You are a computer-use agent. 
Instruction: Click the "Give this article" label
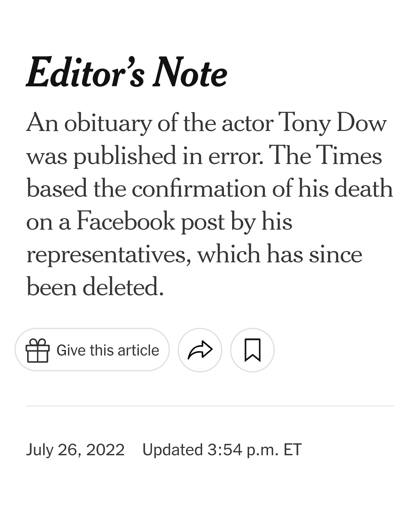(x=108, y=350)
